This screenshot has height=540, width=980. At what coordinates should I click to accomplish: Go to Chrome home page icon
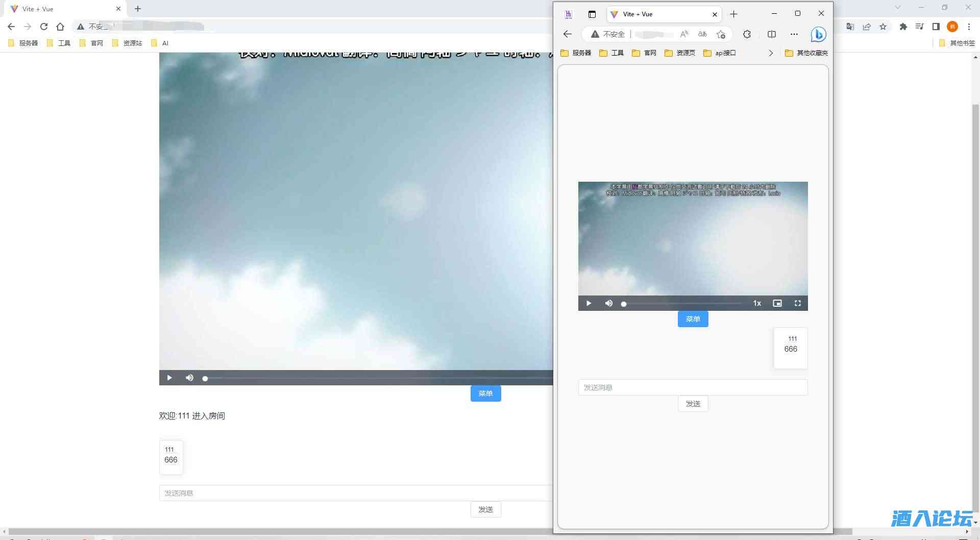[60, 27]
